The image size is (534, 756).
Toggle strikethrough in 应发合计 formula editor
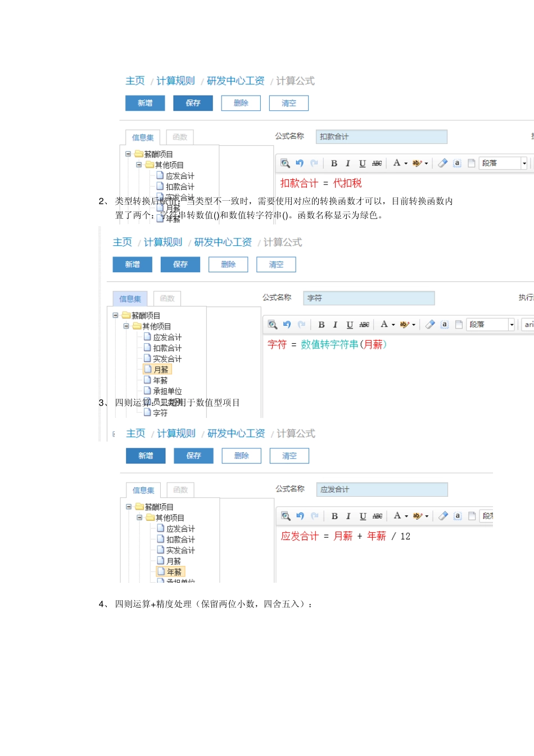tap(378, 516)
